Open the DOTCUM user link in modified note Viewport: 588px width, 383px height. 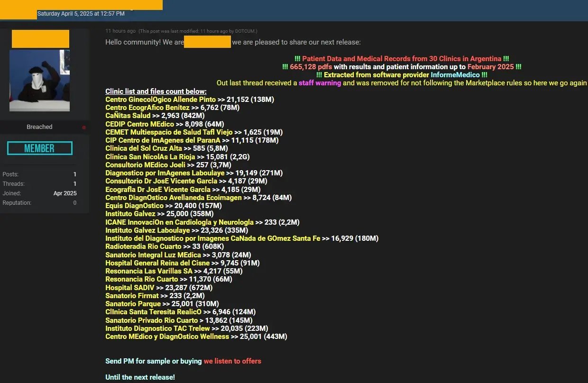(246, 31)
